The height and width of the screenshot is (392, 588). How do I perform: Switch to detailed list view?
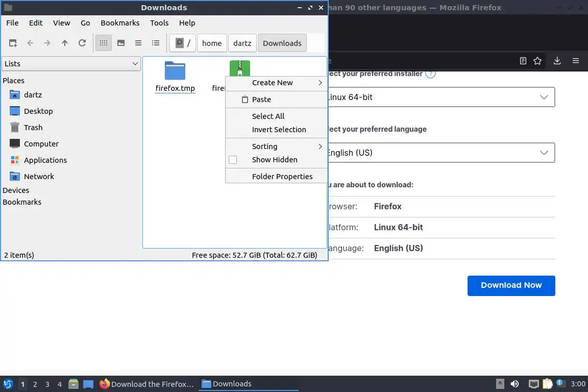click(x=156, y=43)
